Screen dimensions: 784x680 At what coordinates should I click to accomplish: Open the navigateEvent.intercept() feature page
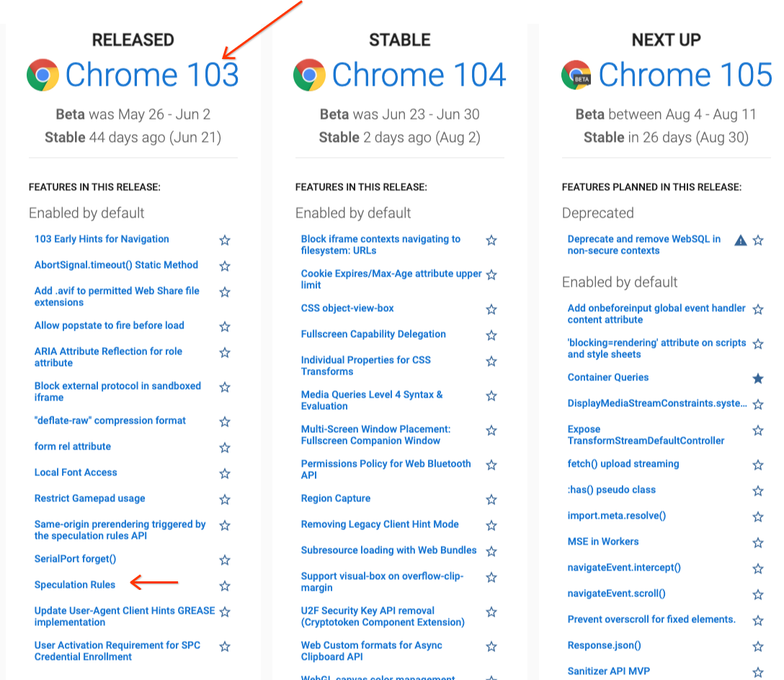(x=624, y=568)
